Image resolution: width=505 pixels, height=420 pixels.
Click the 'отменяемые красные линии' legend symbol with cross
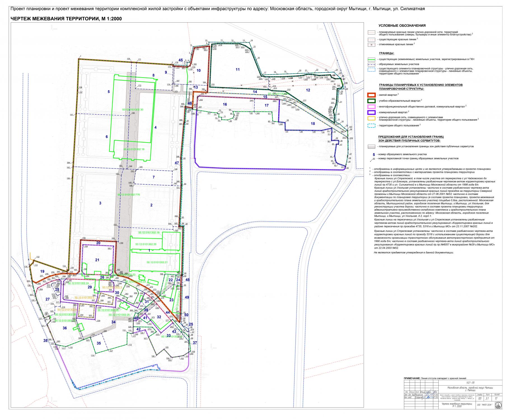(x=371, y=45)
